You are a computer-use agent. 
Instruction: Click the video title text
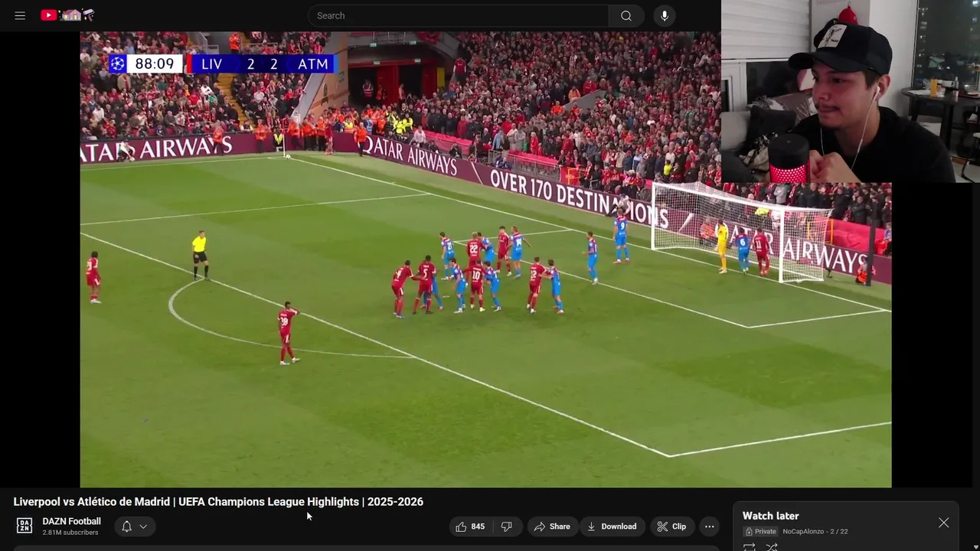218,502
